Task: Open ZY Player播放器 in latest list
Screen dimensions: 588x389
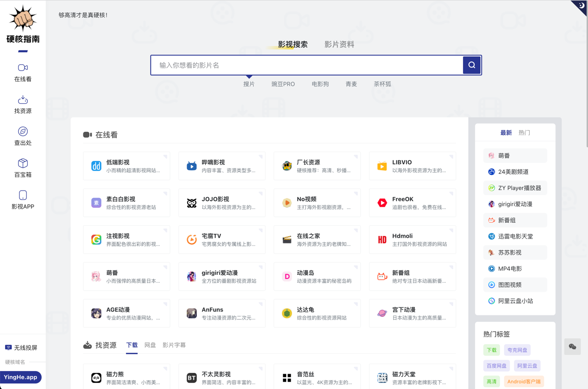Action: point(515,188)
